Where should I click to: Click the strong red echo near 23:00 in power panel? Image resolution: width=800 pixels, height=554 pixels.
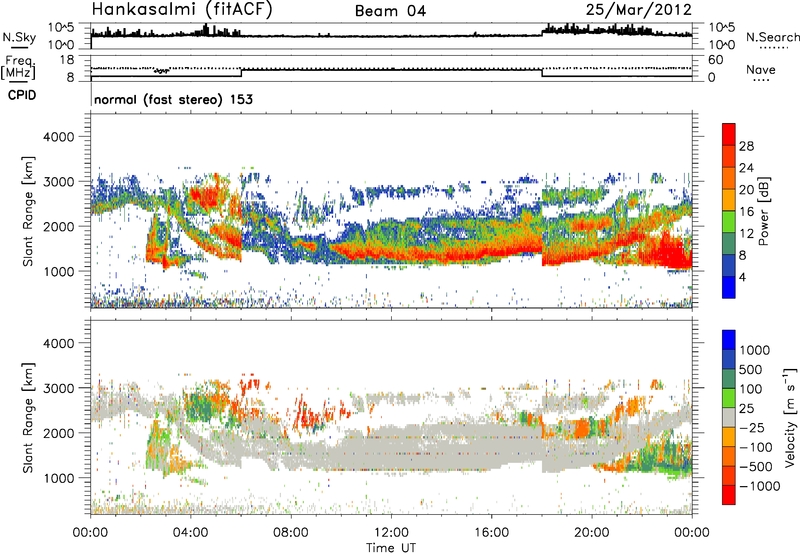coord(673,253)
